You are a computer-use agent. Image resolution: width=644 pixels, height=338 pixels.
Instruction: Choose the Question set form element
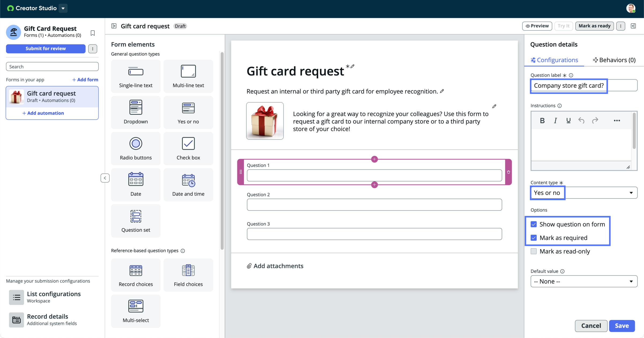click(x=136, y=221)
